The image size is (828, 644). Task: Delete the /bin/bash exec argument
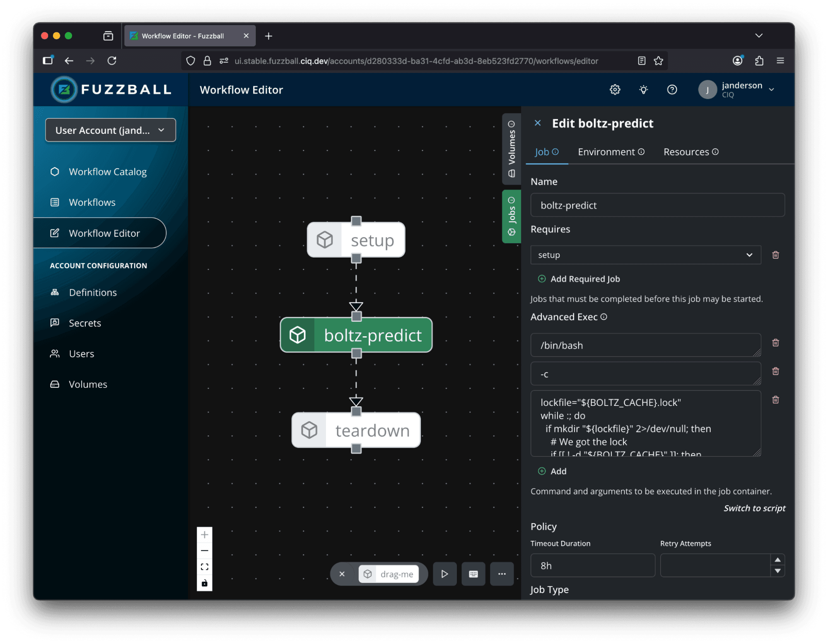[x=776, y=343]
